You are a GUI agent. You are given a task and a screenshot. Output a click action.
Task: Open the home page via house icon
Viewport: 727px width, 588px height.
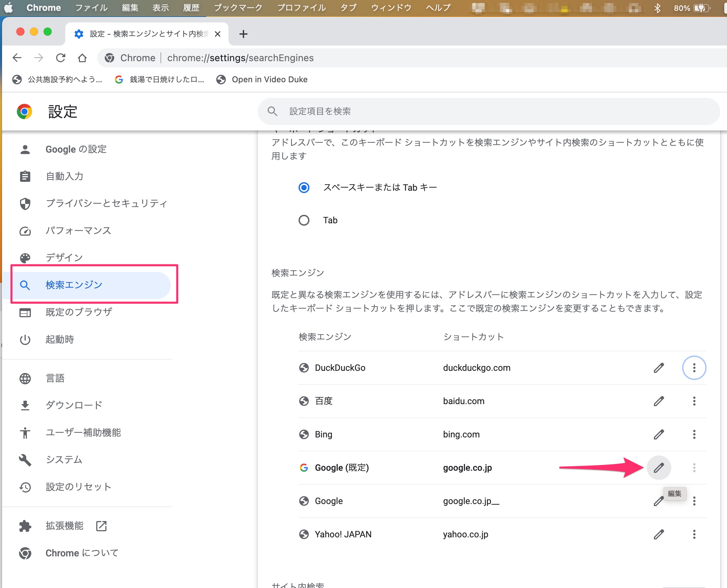point(82,58)
